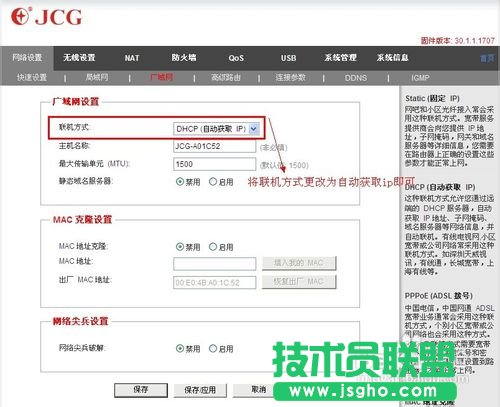
Task: Click the 固件版本 30.1.1.1707 text
Action: point(457,41)
